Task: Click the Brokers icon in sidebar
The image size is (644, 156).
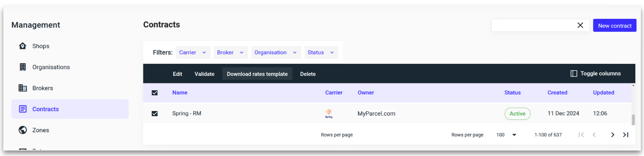Action: click(23, 88)
